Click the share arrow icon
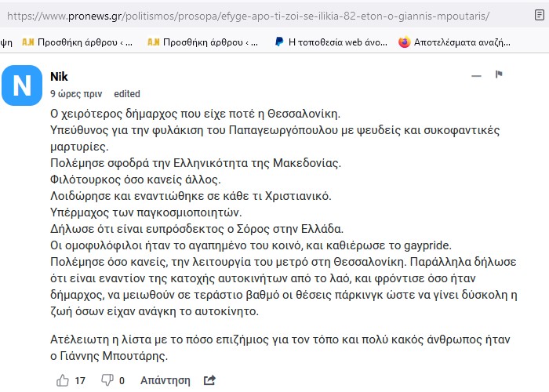Screen dimensions: 549x392 pos(209,380)
